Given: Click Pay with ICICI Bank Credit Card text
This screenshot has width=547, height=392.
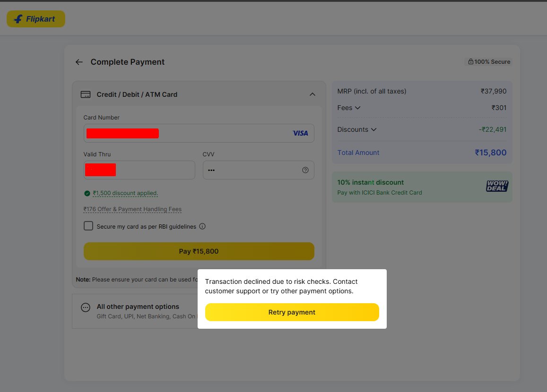Looking at the screenshot, I should tap(380, 193).
